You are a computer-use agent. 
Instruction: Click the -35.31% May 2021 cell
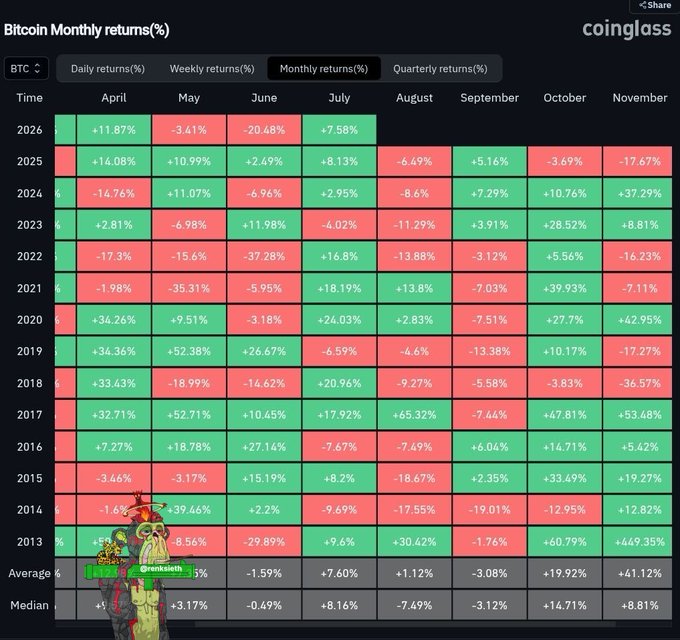click(189, 288)
